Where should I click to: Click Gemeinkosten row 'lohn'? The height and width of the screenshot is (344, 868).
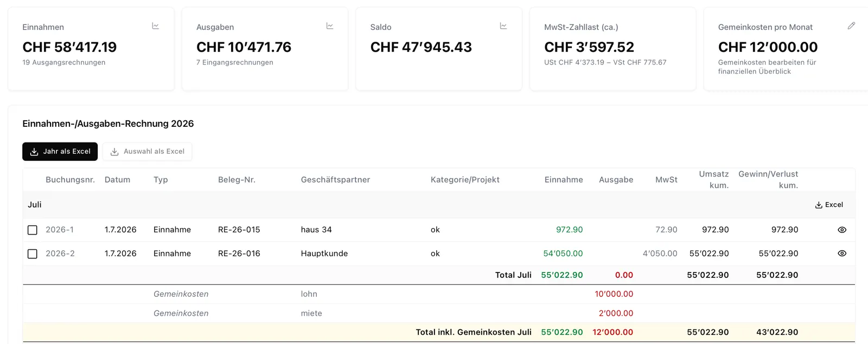[439, 294]
